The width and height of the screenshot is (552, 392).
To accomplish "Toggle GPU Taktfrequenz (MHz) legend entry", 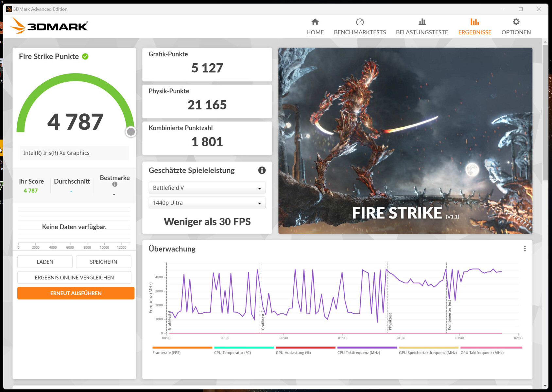I will [491, 351].
